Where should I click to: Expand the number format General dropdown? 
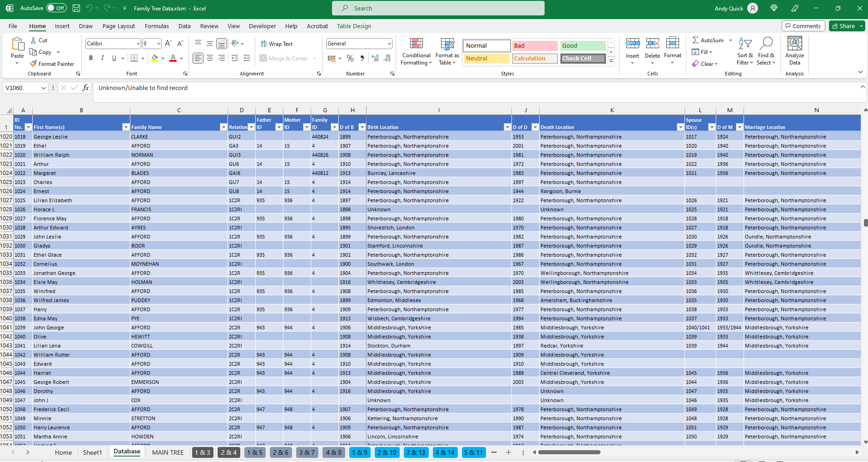(x=389, y=44)
